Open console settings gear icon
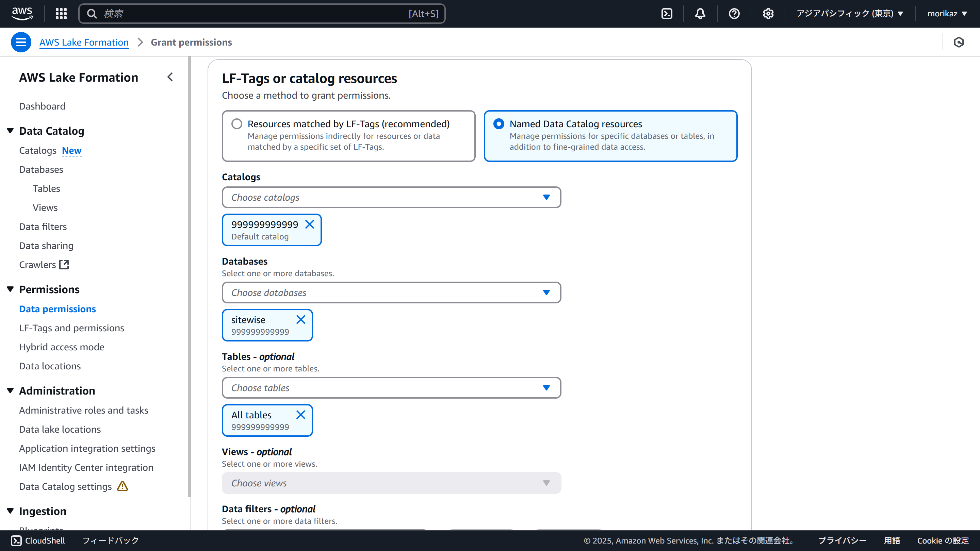Viewport: 980px width, 551px height. click(768, 14)
